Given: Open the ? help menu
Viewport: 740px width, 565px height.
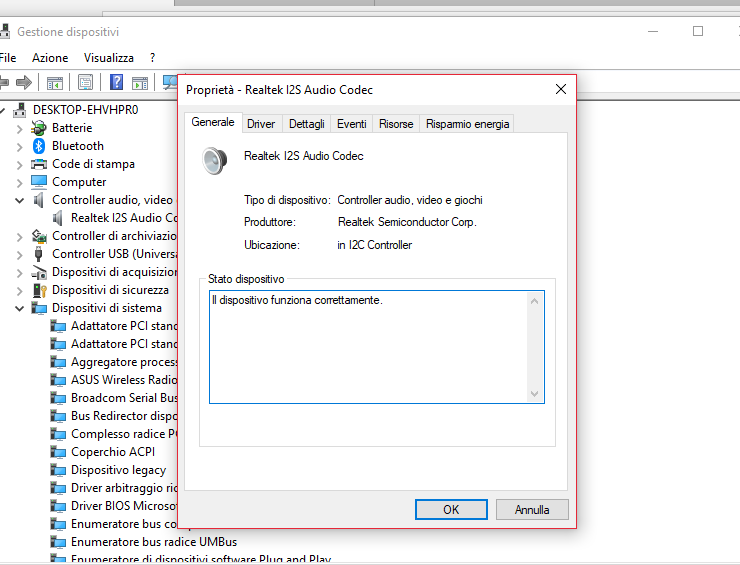Looking at the screenshot, I should click(x=152, y=58).
